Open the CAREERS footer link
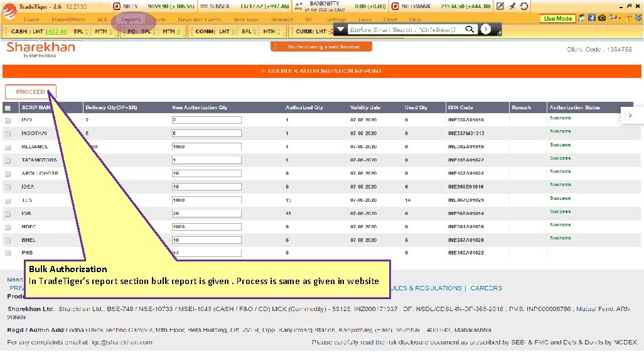Viewport: 644px width, 362px height. pyautogui.click(x=486, y=288)
